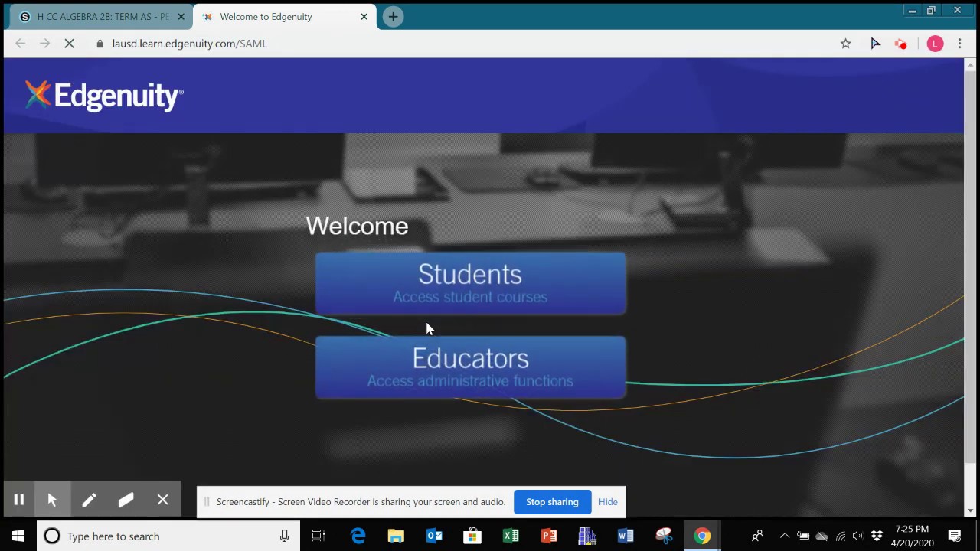Open the Educators access button
Viewport: 980px width, 551px height.
(470, 367)
